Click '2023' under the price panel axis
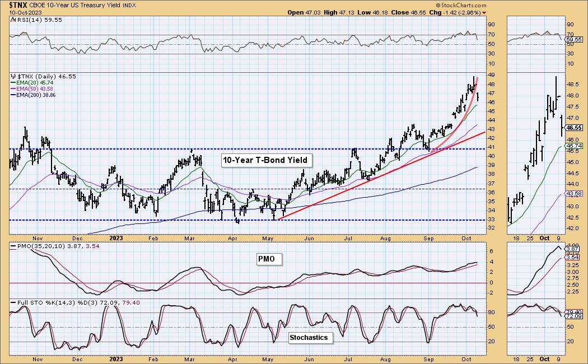 click(116, 238)
